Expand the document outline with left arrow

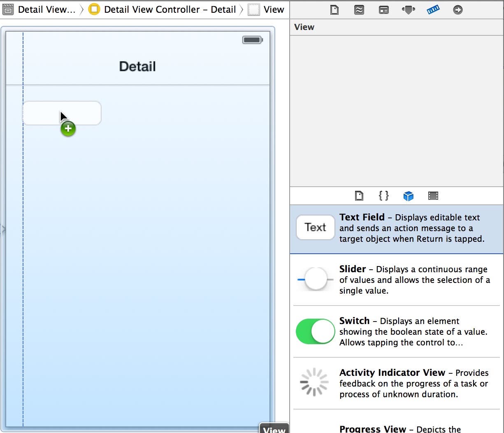(x=3, y=229)
